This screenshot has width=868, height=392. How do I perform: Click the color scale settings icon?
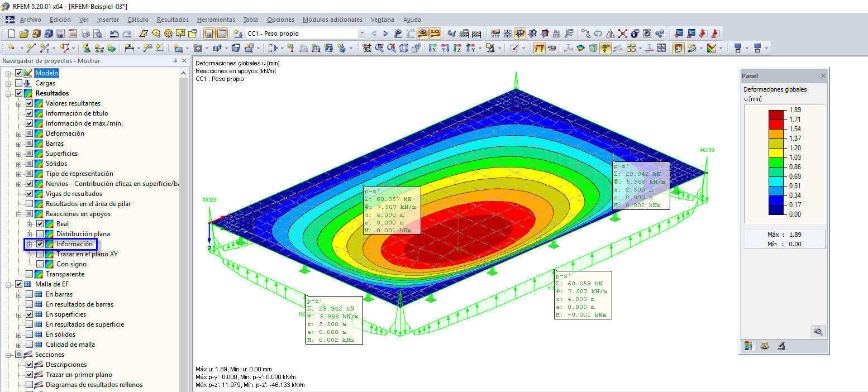(x=712, y=49)
